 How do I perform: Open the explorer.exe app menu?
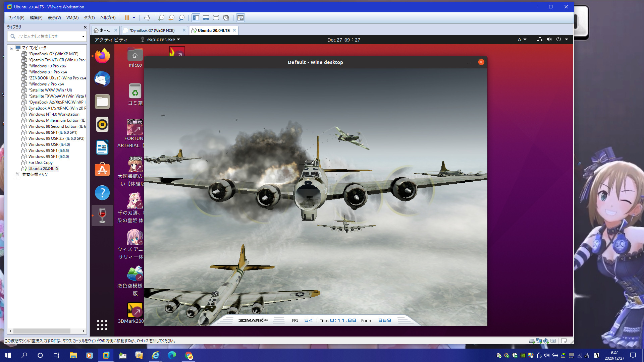pyautogui.click(x=161, y=40)
